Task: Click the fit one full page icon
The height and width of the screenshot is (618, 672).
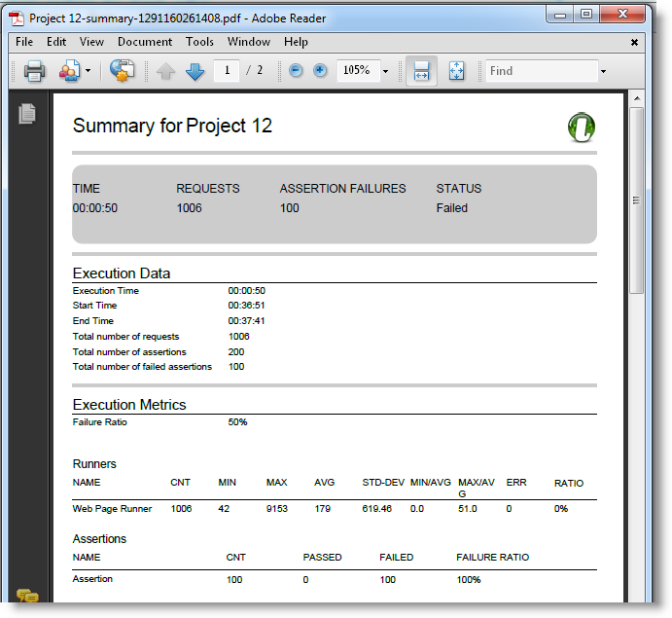Action: point(456,71)
